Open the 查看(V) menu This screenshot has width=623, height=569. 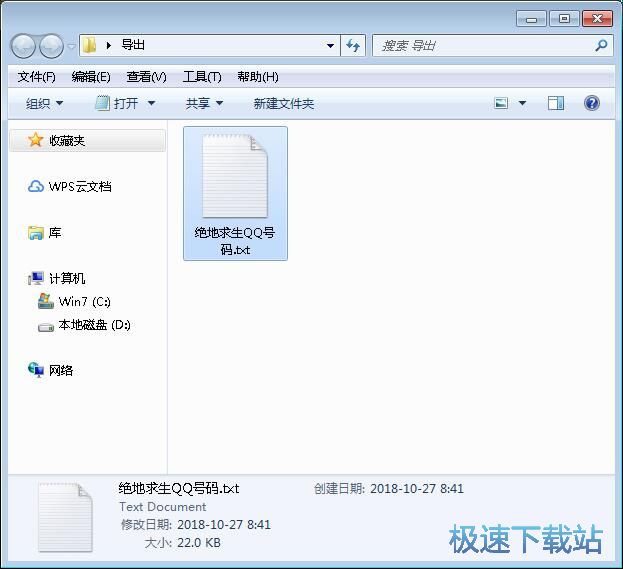pyautogui.click(x=146, y=76)
